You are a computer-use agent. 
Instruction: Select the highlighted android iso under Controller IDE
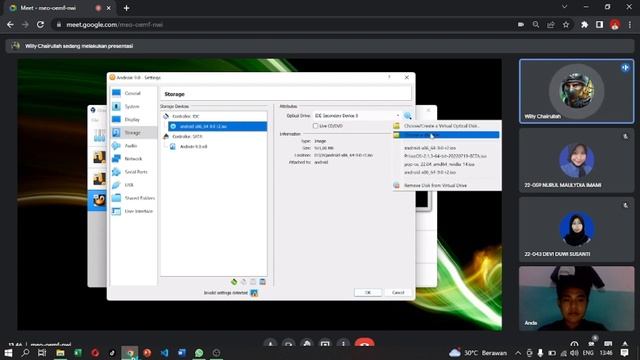tap(218, 127)
